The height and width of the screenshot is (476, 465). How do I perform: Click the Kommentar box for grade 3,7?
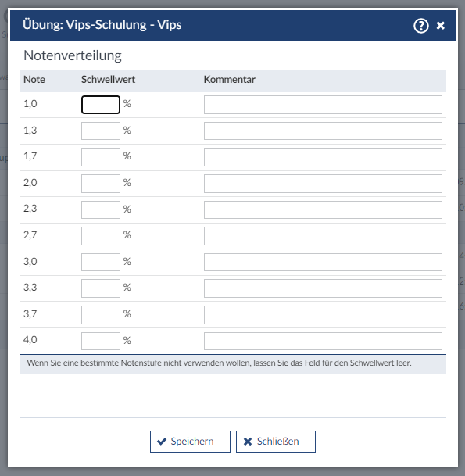[x=323, y=315]
